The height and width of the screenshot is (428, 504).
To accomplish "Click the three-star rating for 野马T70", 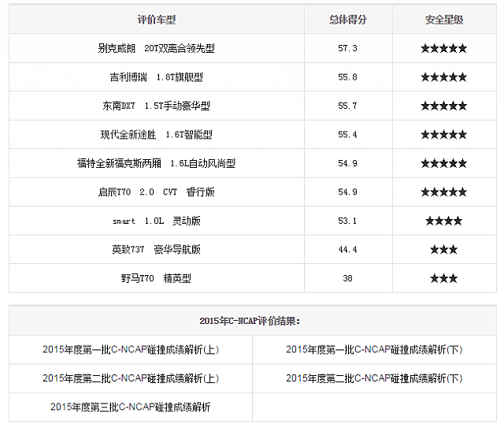I will [x=444, y=278].
